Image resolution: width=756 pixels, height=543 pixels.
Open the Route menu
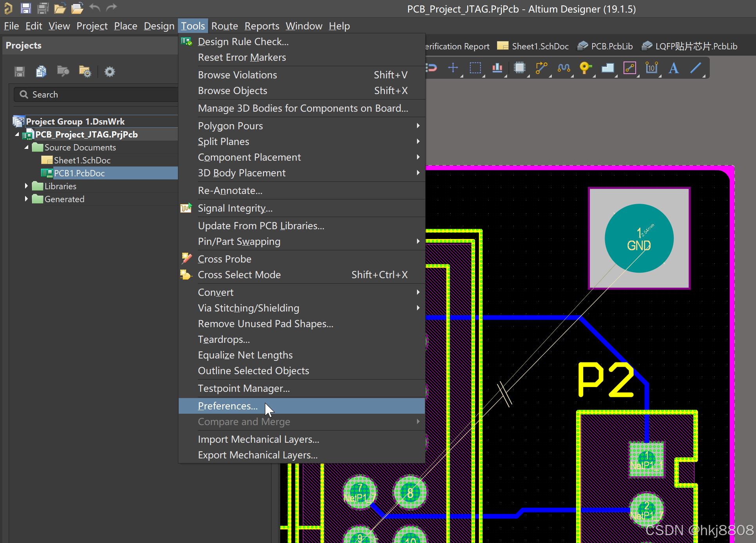point(224,26)
